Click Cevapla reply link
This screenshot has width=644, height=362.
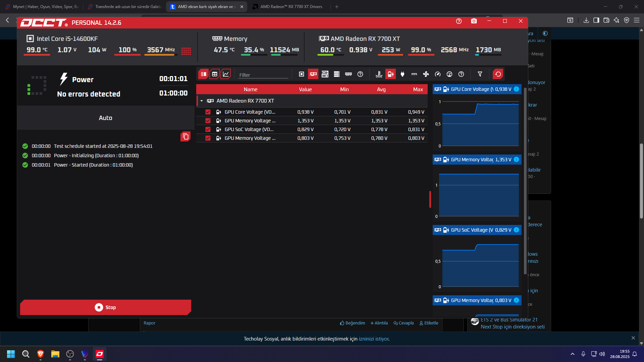click(404, 323)
